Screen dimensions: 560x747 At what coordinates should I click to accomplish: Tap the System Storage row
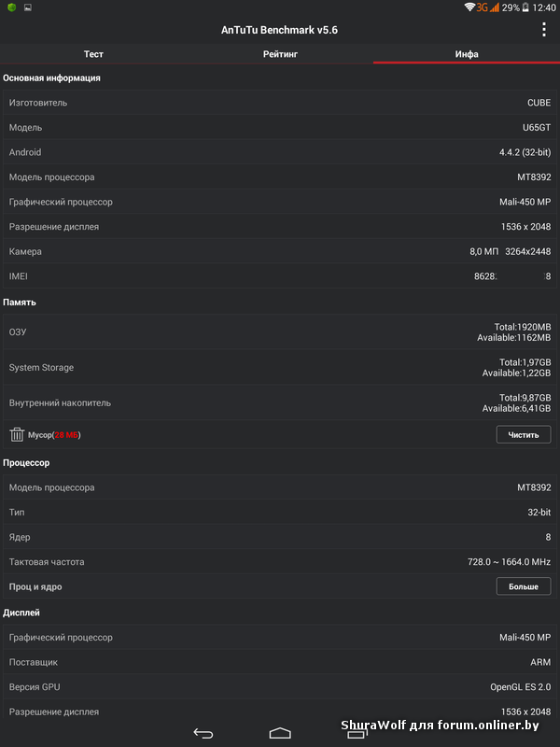pyautogui.click(x=280, y=367)
